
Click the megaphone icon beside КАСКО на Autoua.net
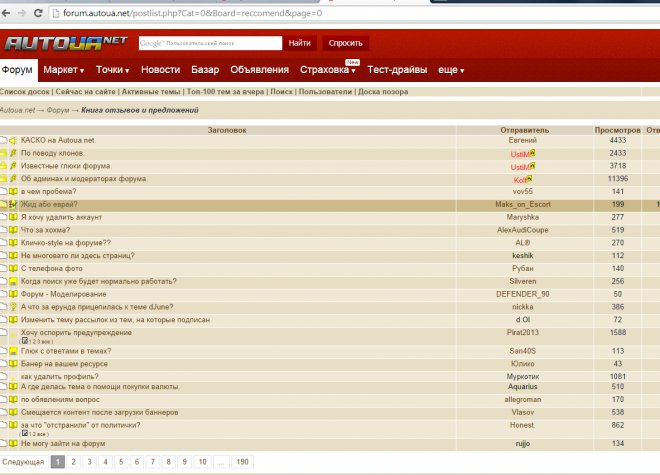14,141
